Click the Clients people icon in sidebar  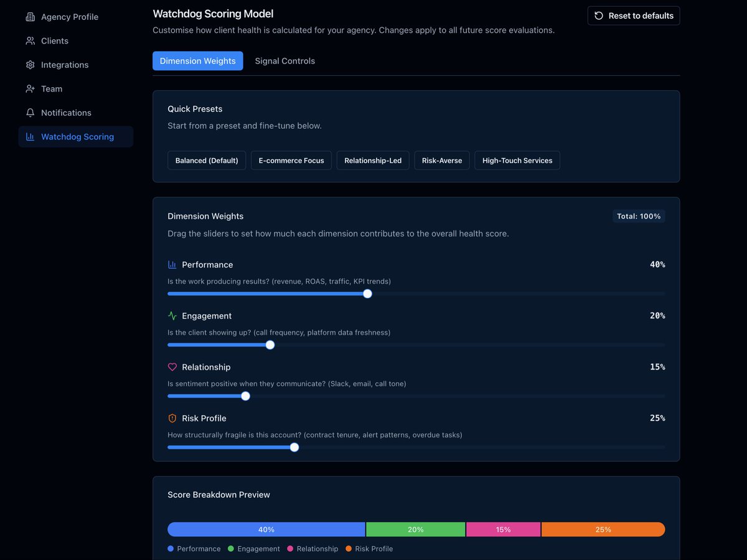[30, 41]
